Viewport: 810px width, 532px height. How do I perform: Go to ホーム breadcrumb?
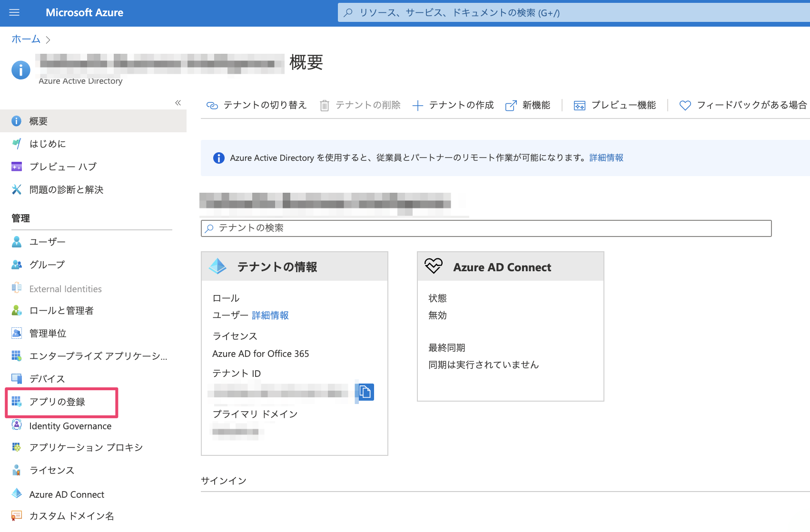point(26,39)
